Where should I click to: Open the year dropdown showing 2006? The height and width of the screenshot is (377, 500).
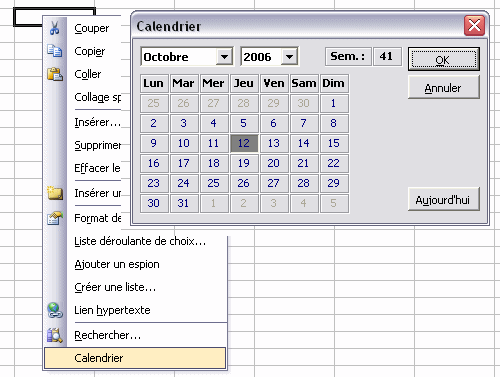(x=289, y=57)
